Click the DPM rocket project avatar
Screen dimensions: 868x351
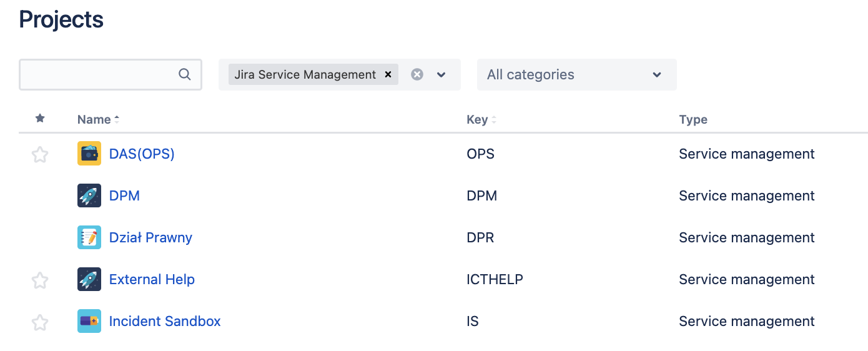pyautogui.click(x=89, y=195)
